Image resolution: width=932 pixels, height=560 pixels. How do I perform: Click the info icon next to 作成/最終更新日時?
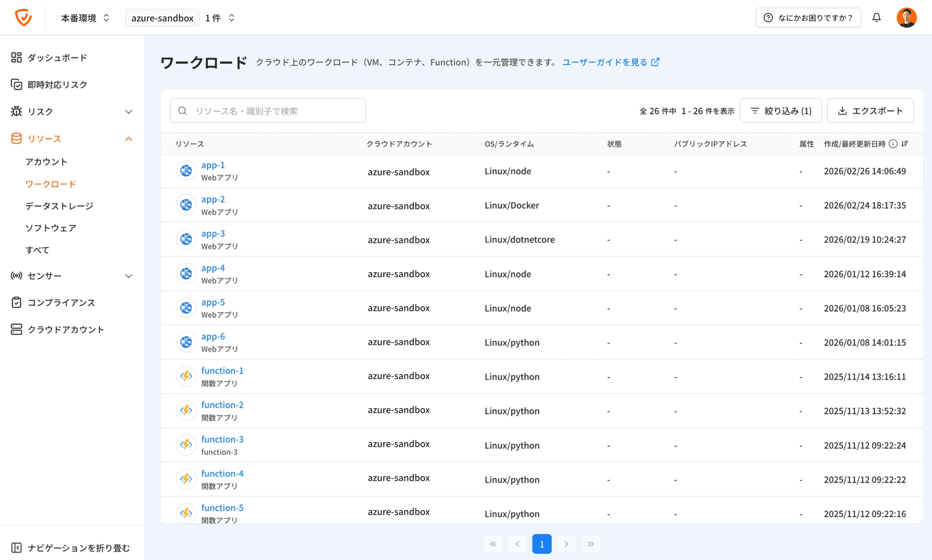click(893, 143)
